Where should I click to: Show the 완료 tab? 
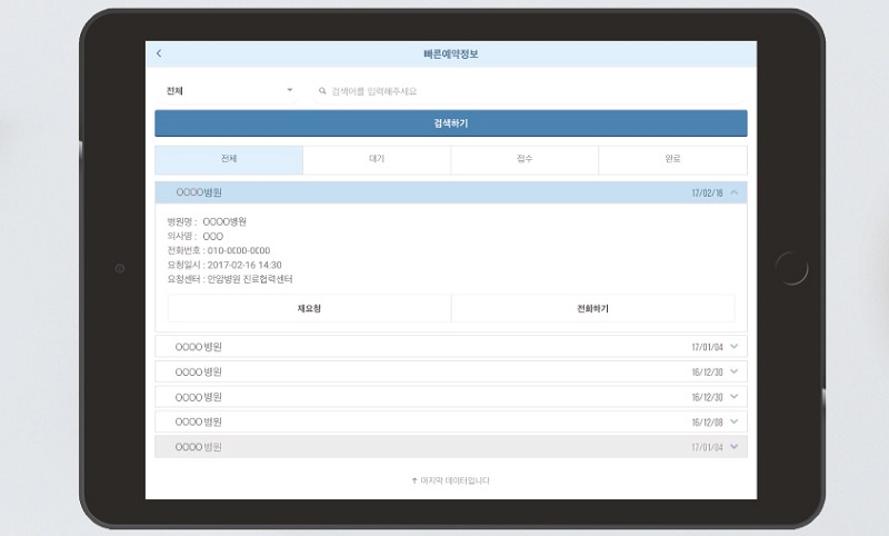[x=672, y=160]
